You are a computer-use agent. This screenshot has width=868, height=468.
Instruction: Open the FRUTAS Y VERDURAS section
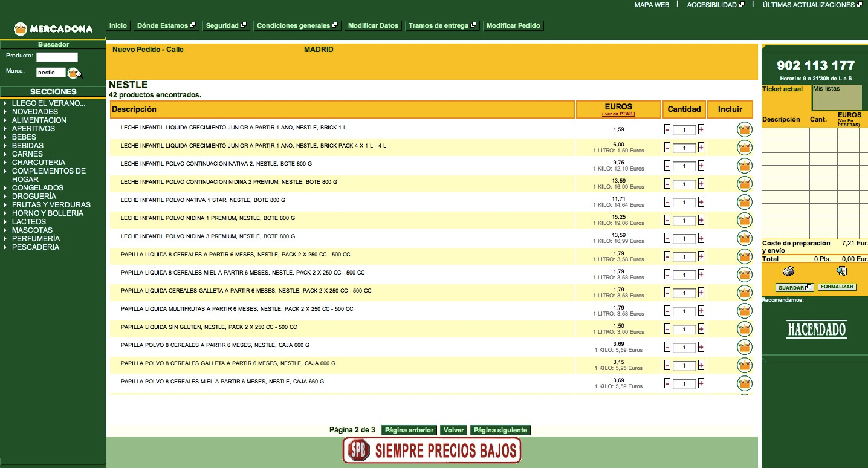coord(51,205)
